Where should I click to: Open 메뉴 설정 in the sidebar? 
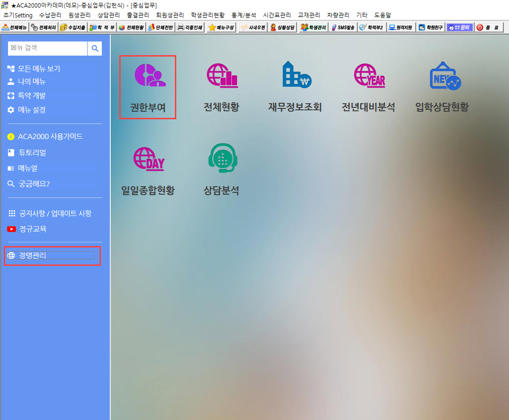click(32, 110)
